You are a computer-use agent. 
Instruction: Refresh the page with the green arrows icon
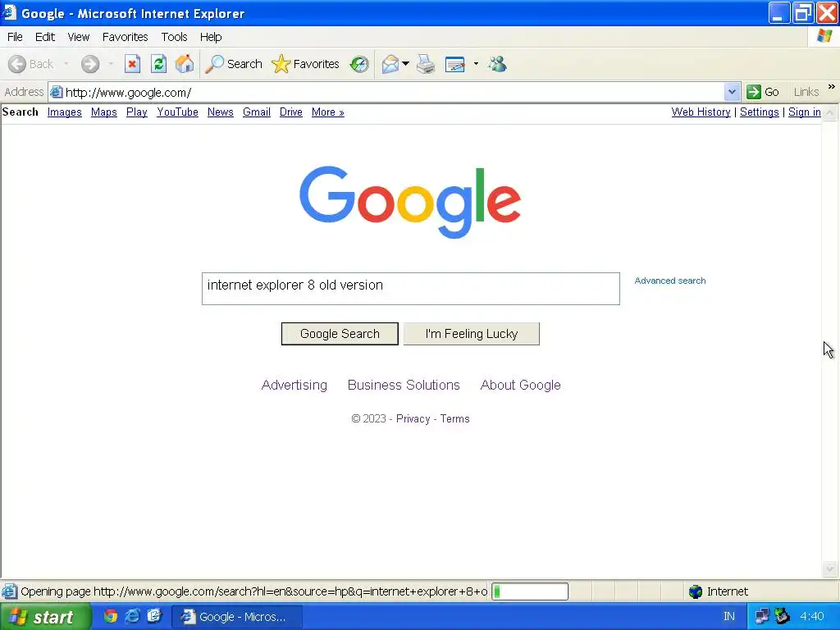pyautogui.click(x=158, y=64)
